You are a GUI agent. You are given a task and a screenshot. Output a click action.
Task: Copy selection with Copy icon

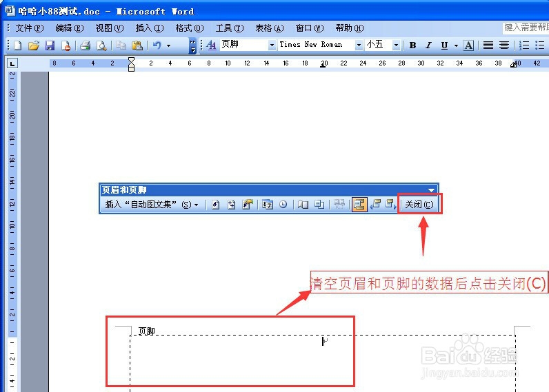point(121,45)
